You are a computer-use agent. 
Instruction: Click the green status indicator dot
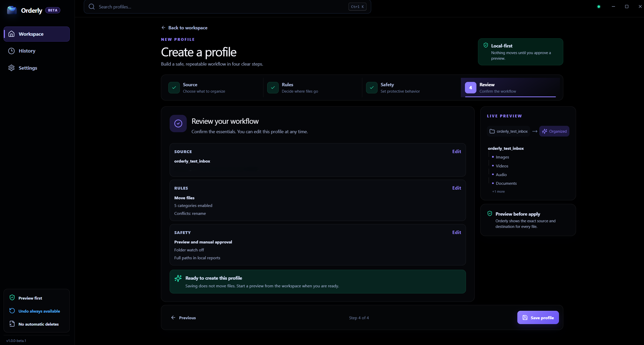point(599,7)
